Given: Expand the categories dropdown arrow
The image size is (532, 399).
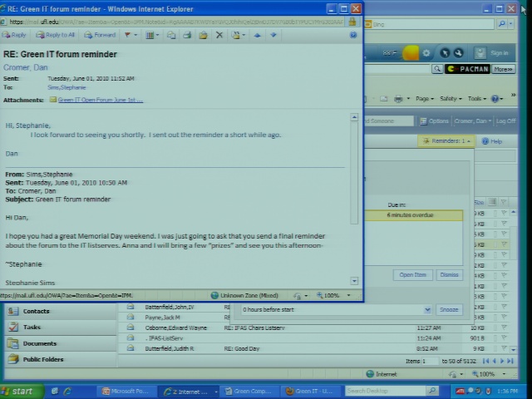Looking at the screenshot, I should coord(157,35).
